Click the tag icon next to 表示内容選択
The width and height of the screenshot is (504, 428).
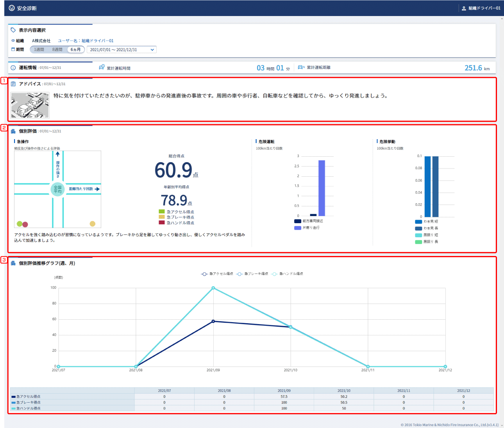(x=13, y=30)
